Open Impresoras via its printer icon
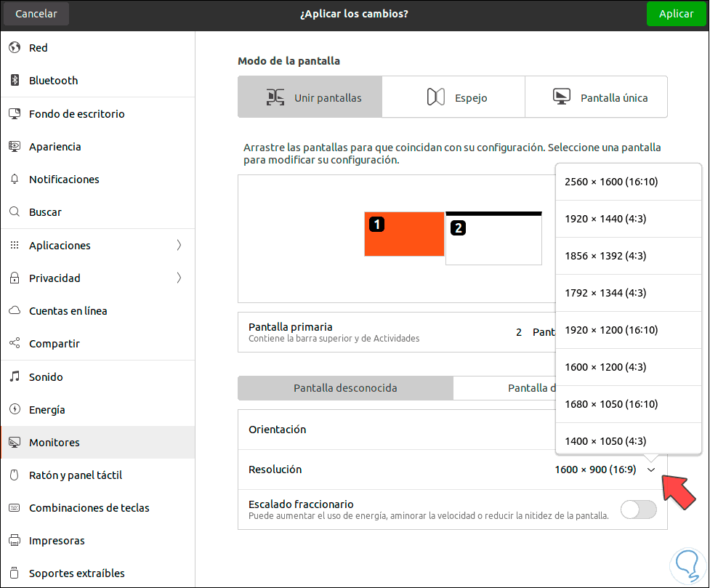Image resolution: width=710 pixels, height=588 pixels. click(15, 541)
